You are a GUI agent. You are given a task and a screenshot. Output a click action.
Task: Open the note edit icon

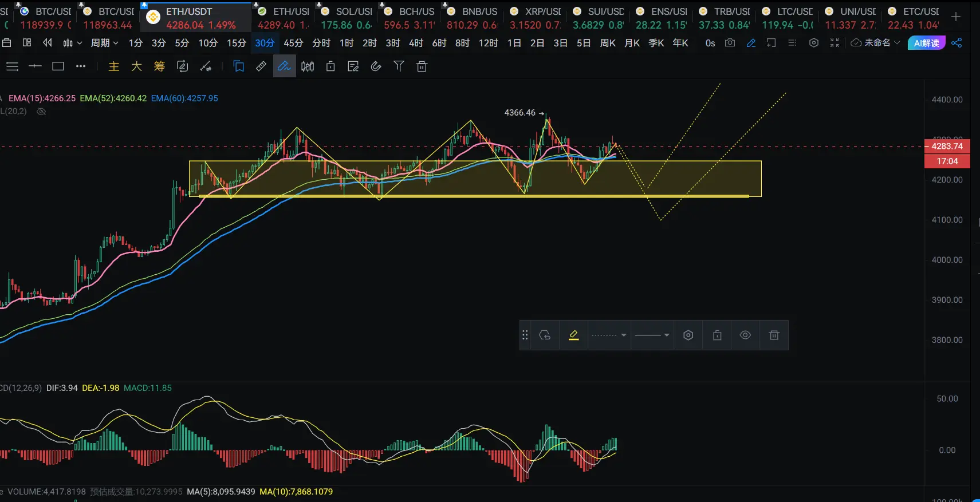tap(353, 66)
